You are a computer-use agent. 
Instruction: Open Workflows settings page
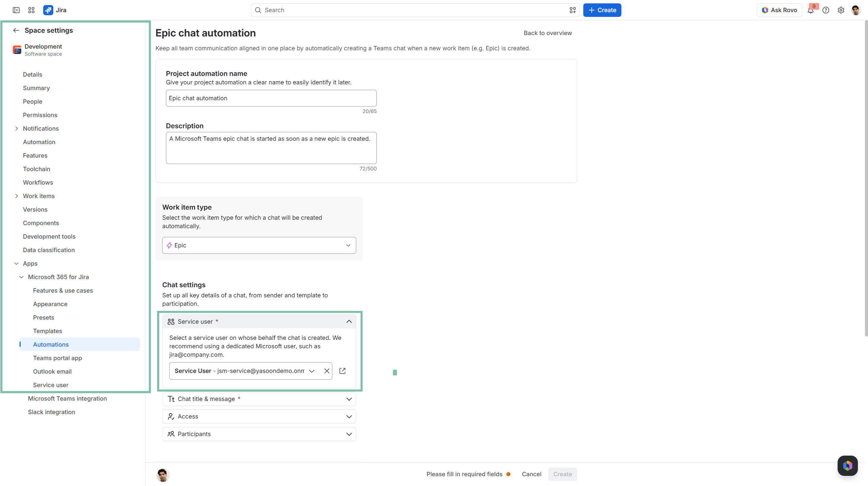(38, 183)
